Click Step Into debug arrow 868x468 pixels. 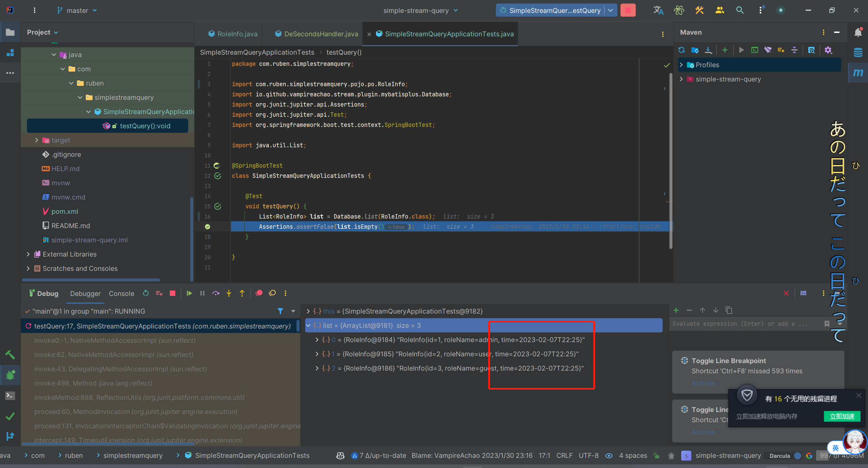point(229,293)
